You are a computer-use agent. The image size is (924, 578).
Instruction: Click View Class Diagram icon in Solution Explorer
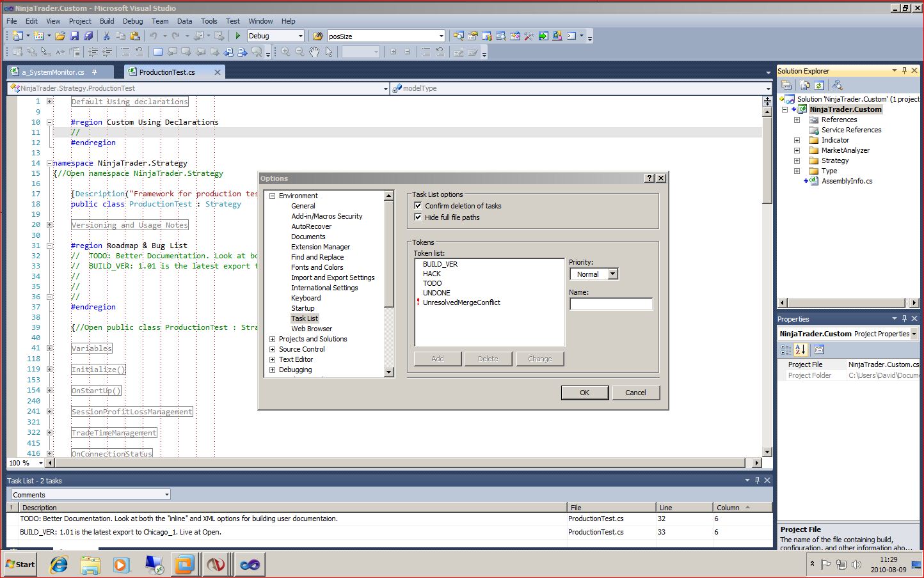837,85
